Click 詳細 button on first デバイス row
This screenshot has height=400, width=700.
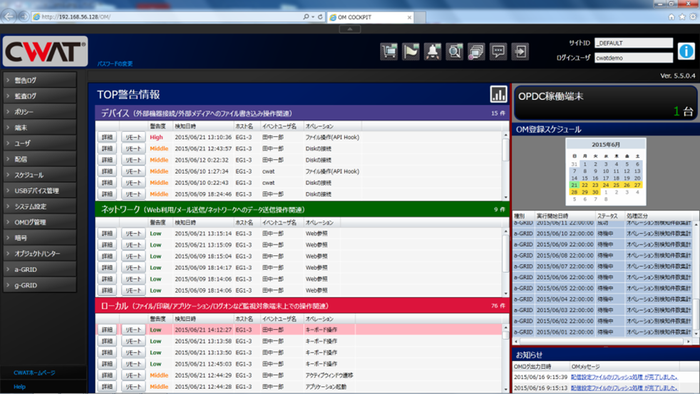107,136
